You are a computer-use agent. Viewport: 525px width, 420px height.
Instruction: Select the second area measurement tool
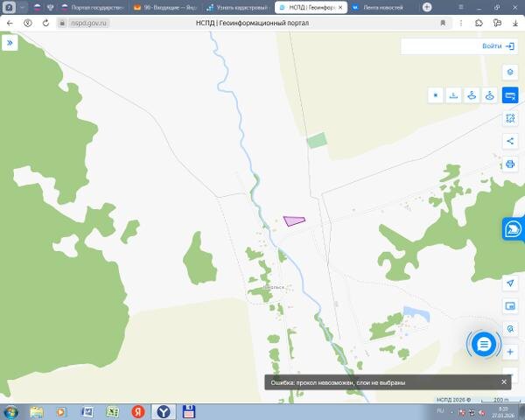pos(489,95)
